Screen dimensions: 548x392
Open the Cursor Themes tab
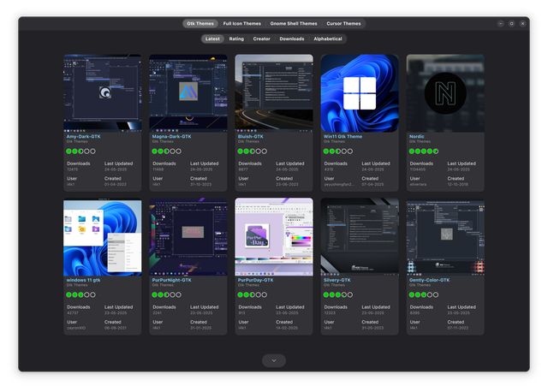click(x=343, y=23)
